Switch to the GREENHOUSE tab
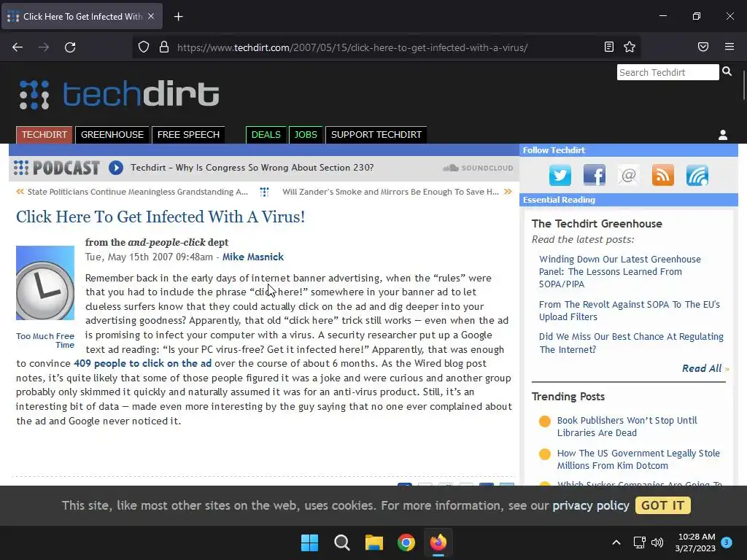 click(112, 135)
